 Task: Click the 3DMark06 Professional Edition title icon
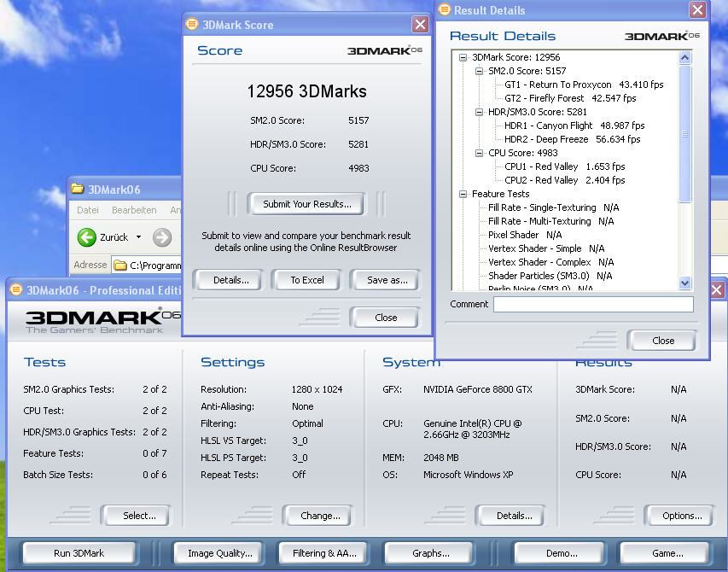coord(15,289)
